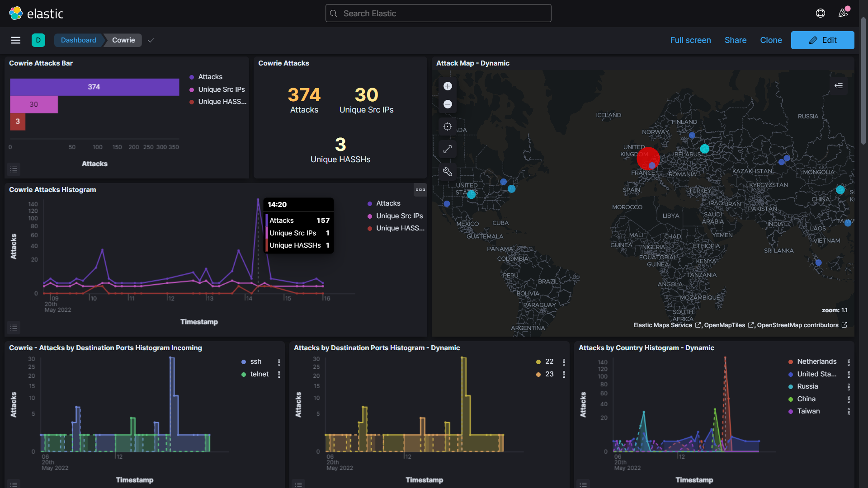Viewport: 868px width, 488px height.
Task: Open port 23 legend options menu
Action: 564,374
